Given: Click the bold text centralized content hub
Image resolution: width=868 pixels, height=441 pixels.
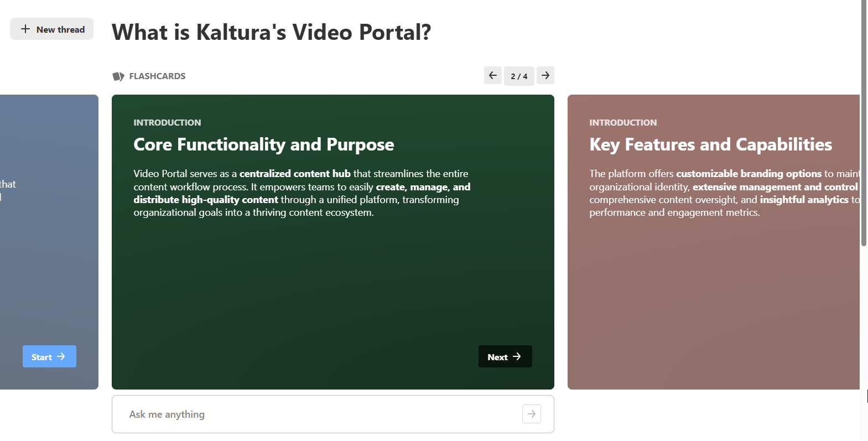Looking at the screenshot, I should [x=295, y=174].
